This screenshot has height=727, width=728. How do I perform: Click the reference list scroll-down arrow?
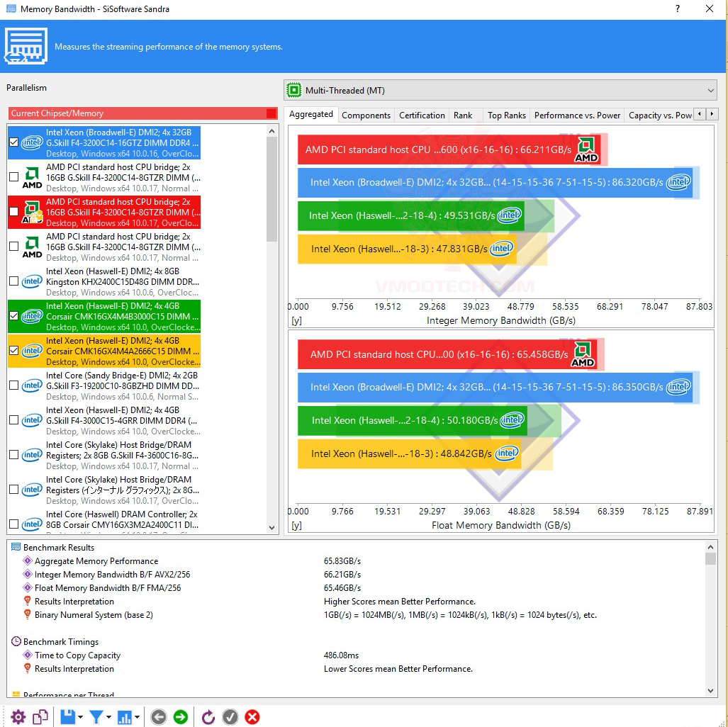pyautogui.click(x=272, y=527)
